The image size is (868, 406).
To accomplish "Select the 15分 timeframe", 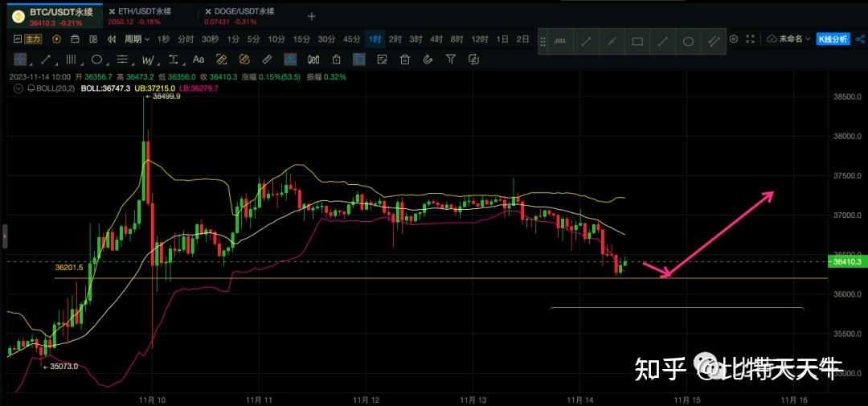I will pyautogui.click(x=301, y=39).
